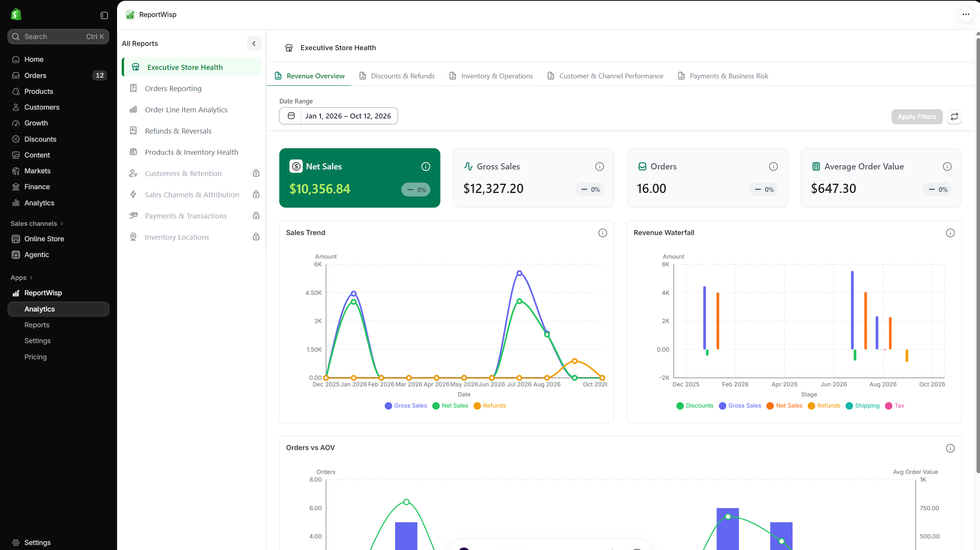Click the Search field in sidebar
This screenshot has height=550, width=980.
[x=58, y=37]
